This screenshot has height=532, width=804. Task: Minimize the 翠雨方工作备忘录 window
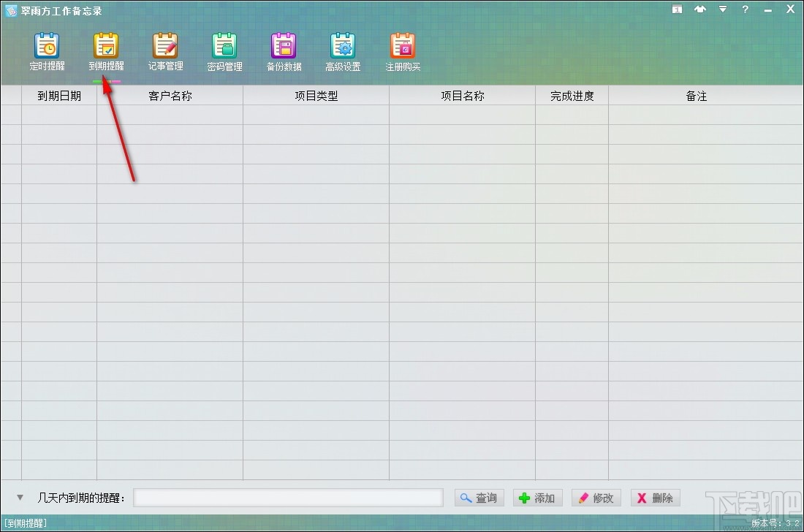pos(767,10)
